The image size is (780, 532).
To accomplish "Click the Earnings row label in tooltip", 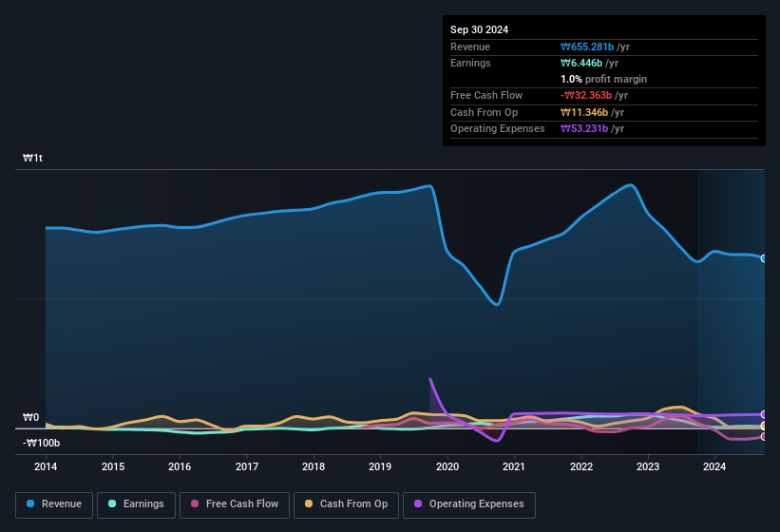I will tap(470, 63).
